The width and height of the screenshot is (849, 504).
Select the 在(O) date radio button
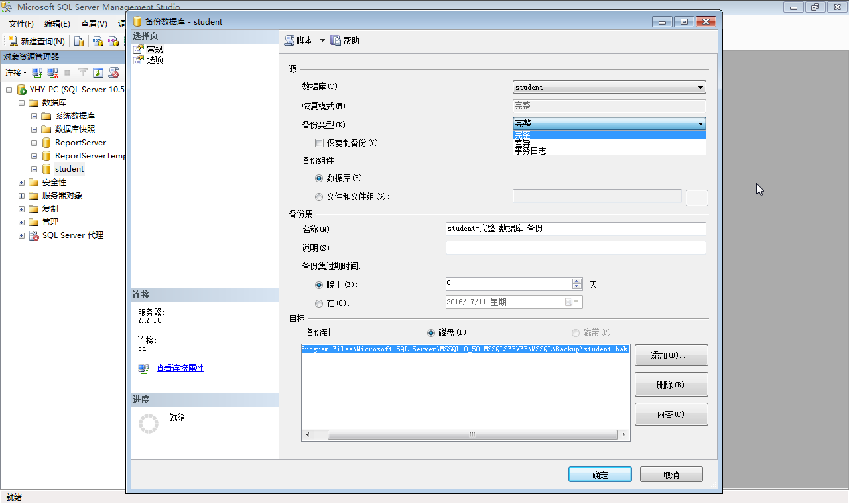pyautogui.click(x=320, y=303)
